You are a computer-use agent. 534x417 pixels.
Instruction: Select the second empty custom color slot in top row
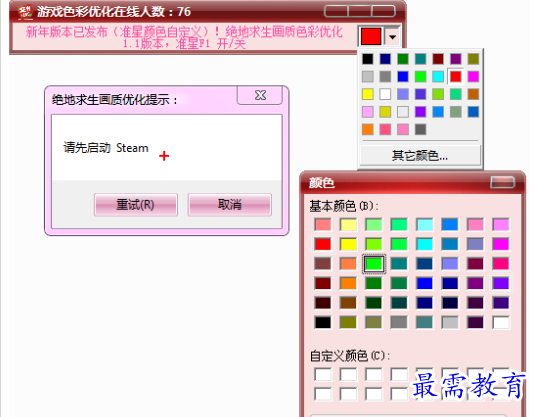click(348, 374)
